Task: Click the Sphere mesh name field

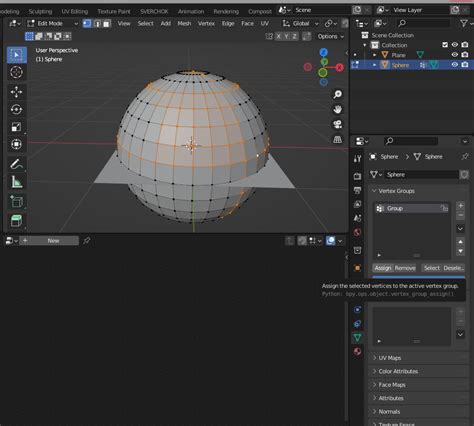Action: 422,175
